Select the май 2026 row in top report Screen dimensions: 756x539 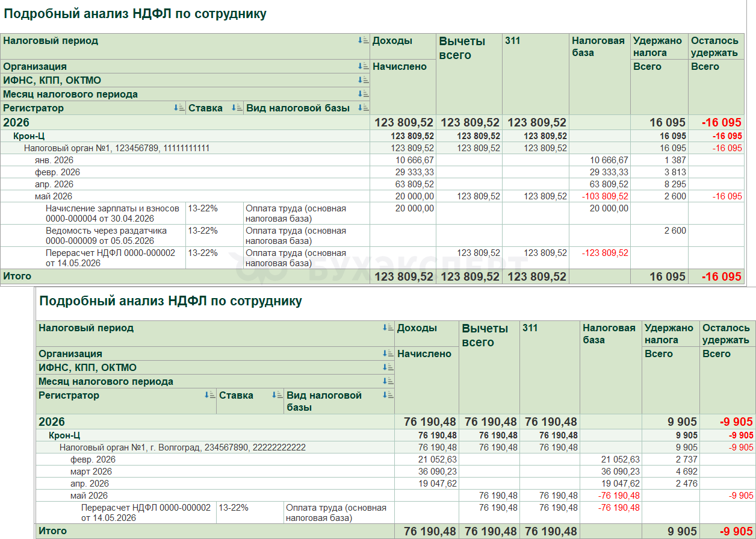[x=373, y=196]
